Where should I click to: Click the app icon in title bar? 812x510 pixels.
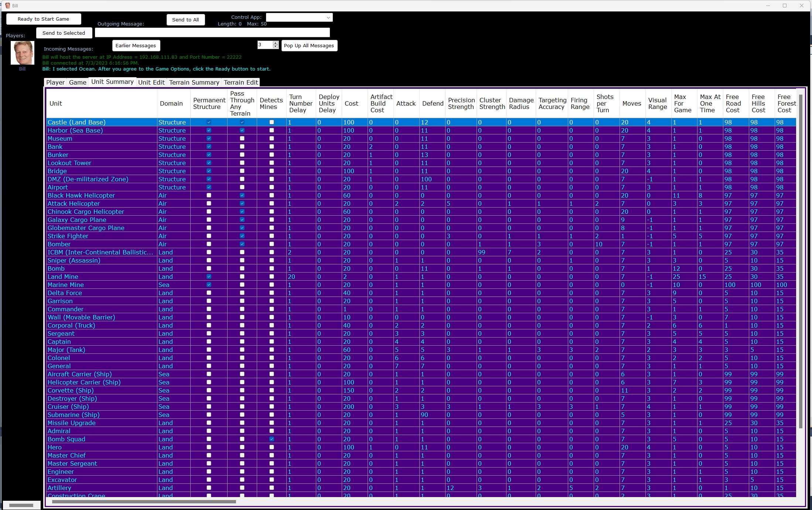(7, 6)
